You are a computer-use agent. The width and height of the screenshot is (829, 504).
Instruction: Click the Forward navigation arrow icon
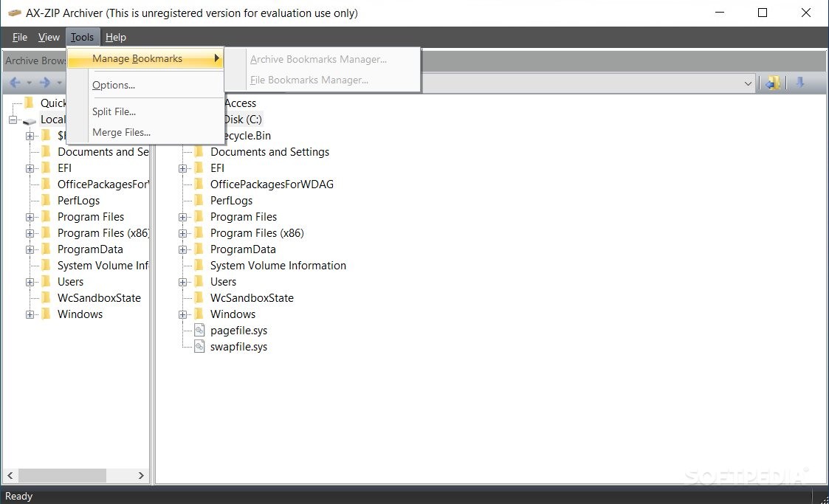tap(45, 83)
